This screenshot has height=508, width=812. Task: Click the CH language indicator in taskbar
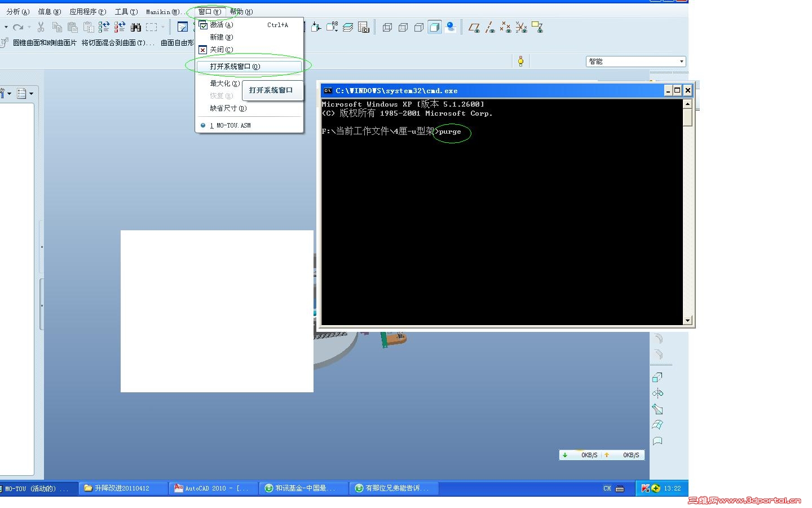[x=607, y=488]
